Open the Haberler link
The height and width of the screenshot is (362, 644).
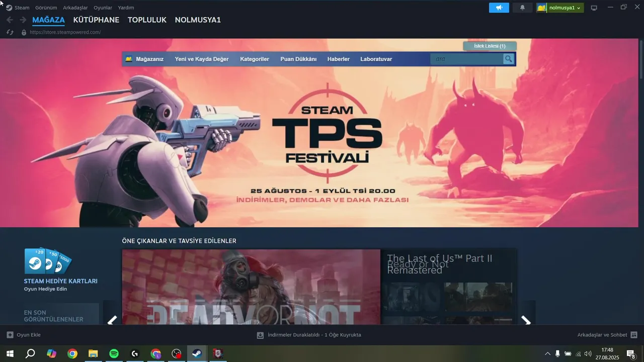(x=339, y=59)
